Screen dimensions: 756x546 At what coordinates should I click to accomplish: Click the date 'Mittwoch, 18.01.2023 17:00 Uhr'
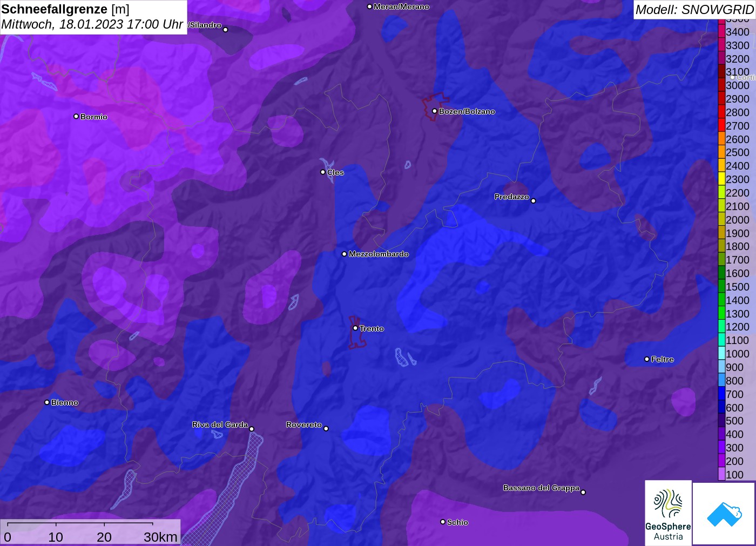click(x=92, y=24)
